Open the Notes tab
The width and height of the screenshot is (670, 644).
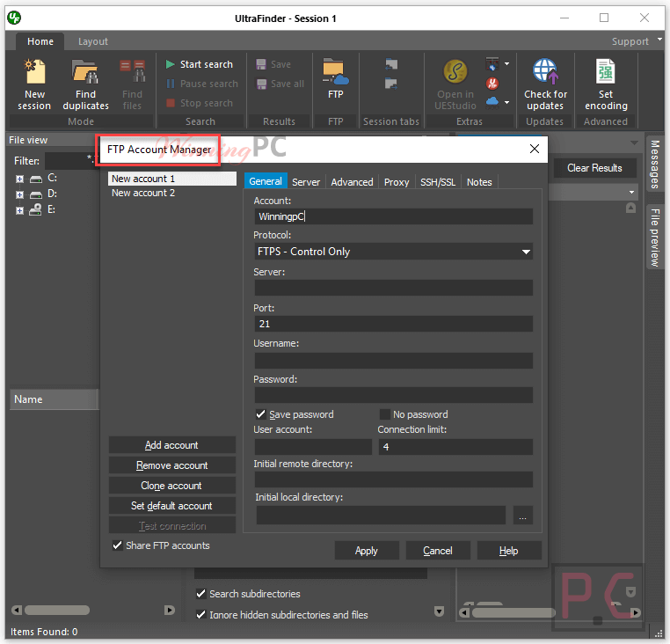(x=479, y=182)
